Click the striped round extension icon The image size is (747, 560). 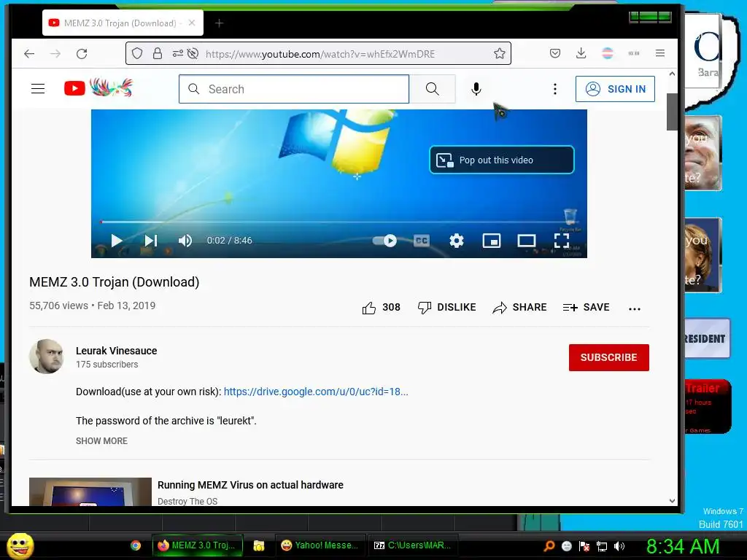(x=608, y=53)
